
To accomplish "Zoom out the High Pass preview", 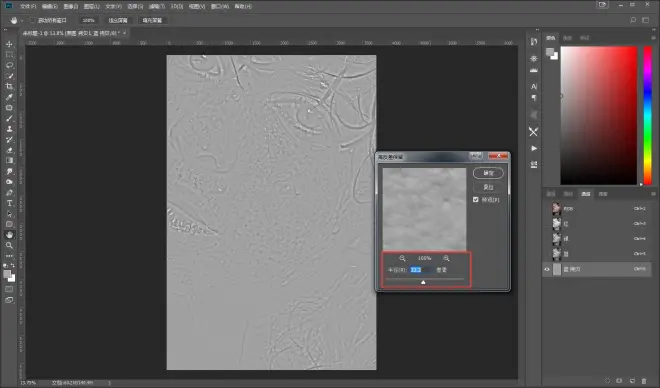I will (x=402, y=258).
